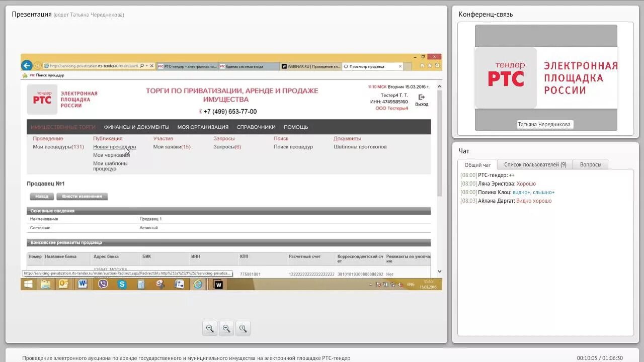
Task: Click the Внести изменения button
Action: tap(82, 197)
